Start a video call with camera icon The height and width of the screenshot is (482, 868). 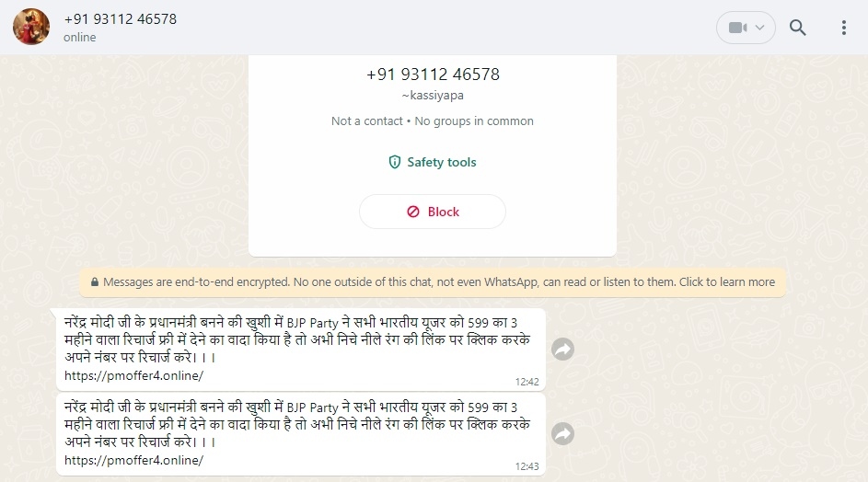738,28
